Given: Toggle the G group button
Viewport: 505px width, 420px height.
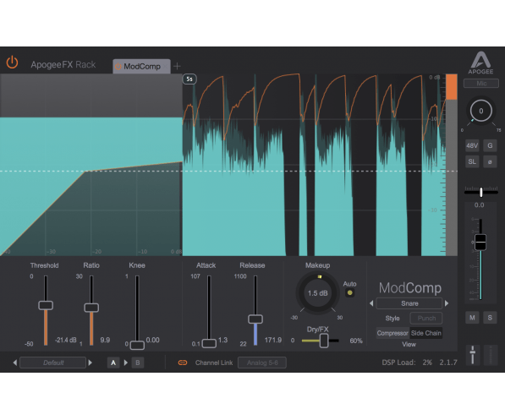Looking at the screenshot, I should 490,145.
